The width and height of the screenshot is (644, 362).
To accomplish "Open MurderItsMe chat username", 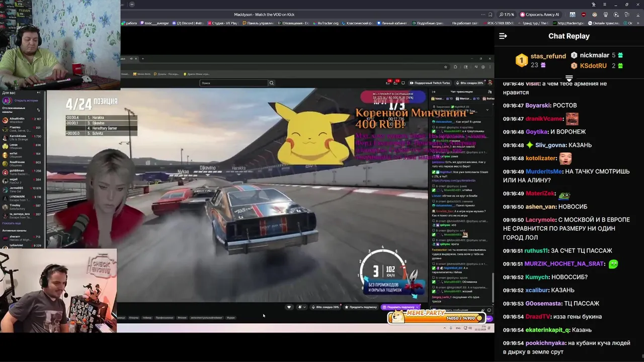I will coord(544,171).
